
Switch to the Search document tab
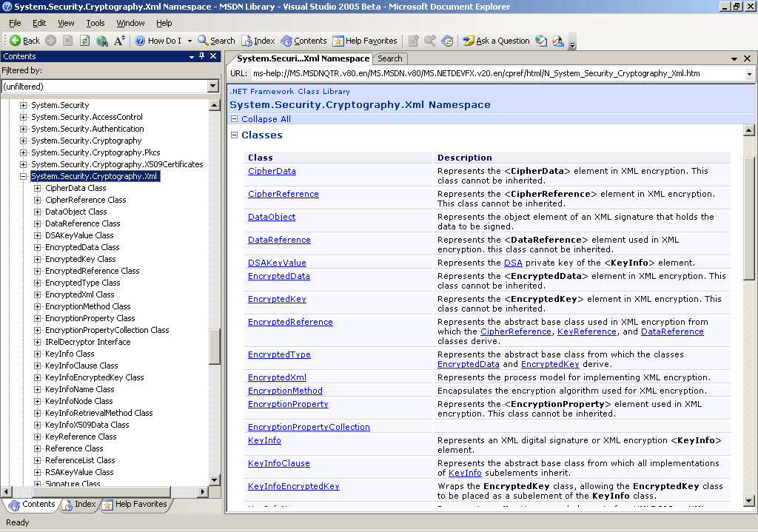coord(389,58)
